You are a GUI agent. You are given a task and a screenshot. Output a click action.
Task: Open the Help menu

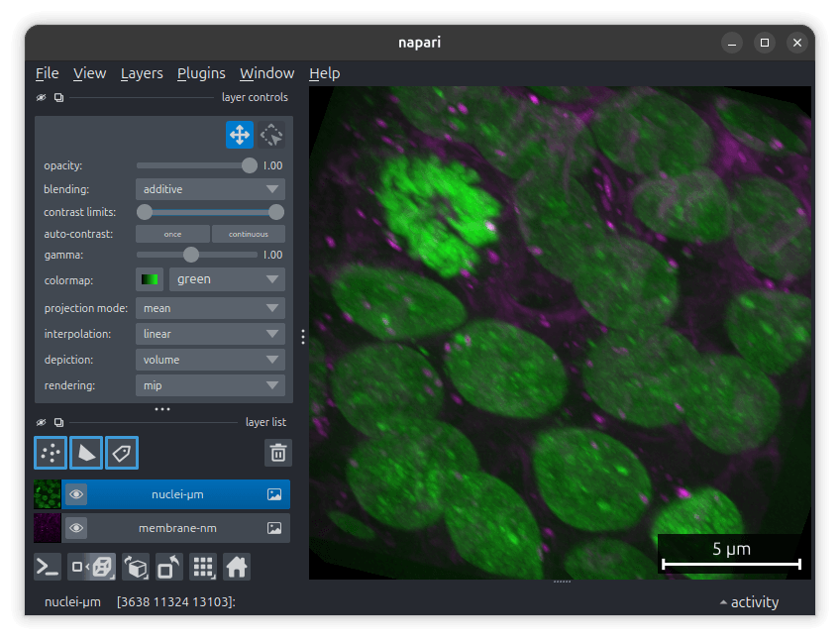tap(325, 73)
